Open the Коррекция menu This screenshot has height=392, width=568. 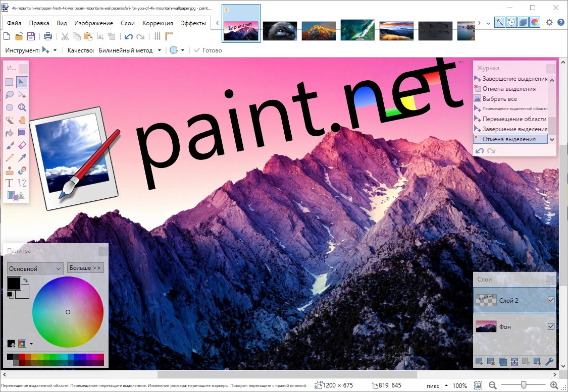coord(158,23)
